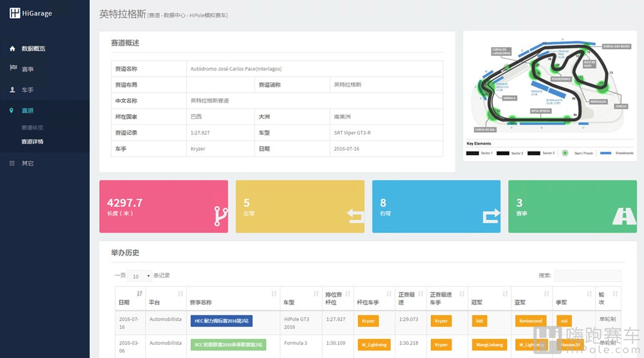Click WangLinkang champion badge
Image resolution: width=644 pixels, height=358 pixels.
(x=489, y=344)
